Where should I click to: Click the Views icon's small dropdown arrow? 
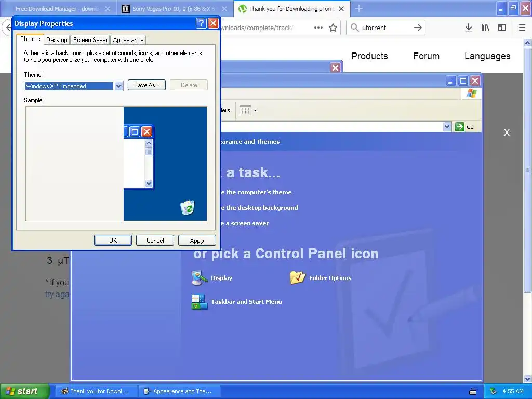[x=255, y=111]
